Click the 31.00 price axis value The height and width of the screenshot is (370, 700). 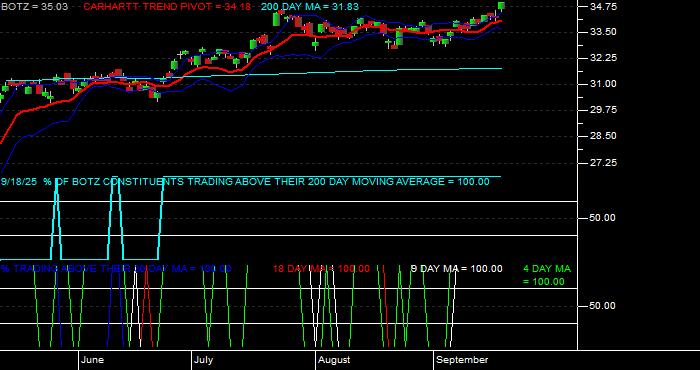[603, 84]
